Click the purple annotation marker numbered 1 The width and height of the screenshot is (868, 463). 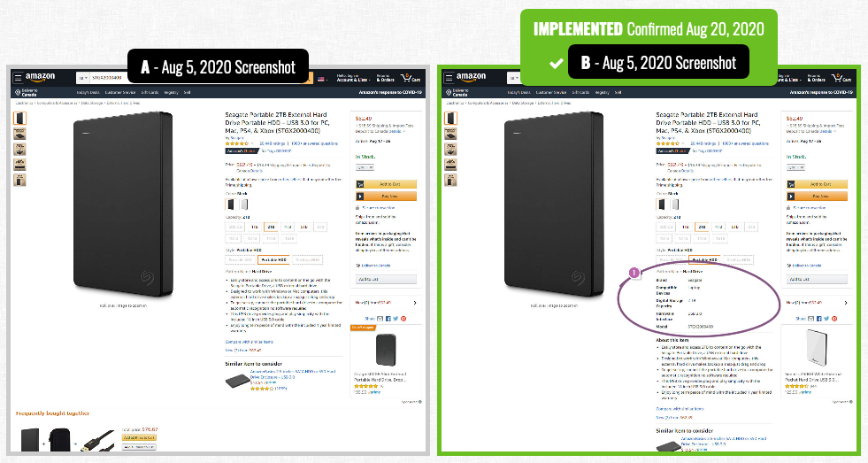coord(634,273)
